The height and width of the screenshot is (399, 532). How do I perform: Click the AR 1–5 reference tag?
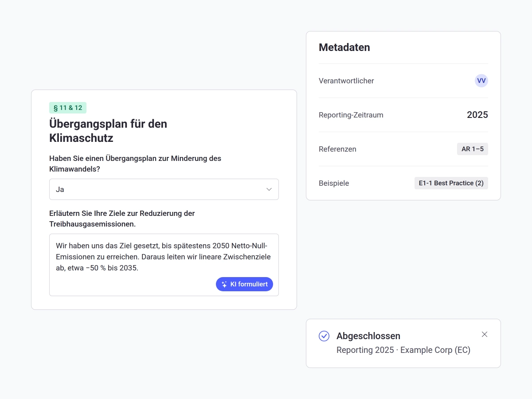tap(473, 149)
